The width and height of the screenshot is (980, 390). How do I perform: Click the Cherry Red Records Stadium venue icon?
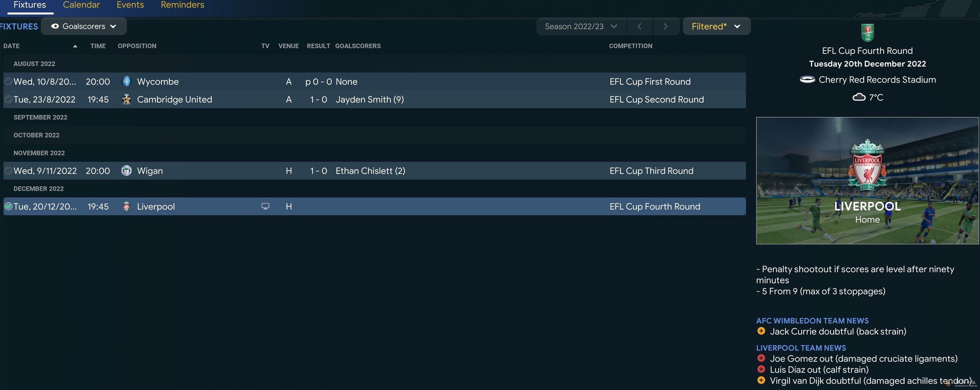click(x=806, y=80)
